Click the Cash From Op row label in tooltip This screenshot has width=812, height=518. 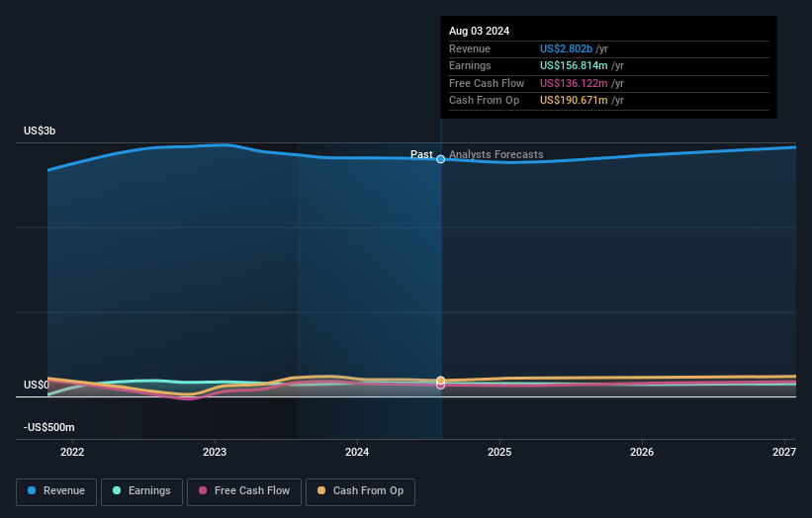tap(484, 101)
